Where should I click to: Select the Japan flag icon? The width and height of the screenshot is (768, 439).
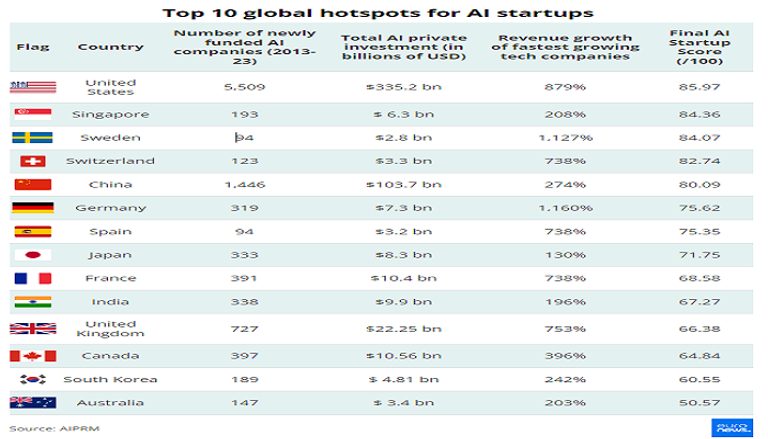coord(26,255)
